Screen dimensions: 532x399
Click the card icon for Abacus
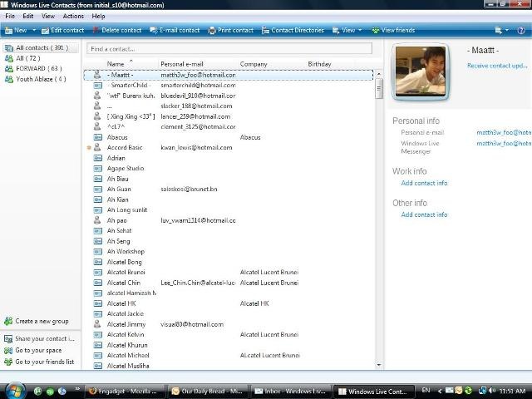tap(98, 137)
